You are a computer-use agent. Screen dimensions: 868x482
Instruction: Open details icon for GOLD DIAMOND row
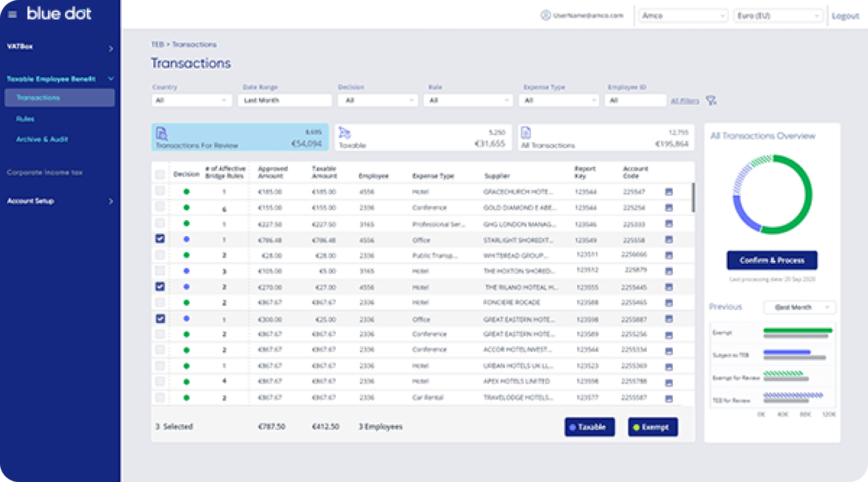669,207
